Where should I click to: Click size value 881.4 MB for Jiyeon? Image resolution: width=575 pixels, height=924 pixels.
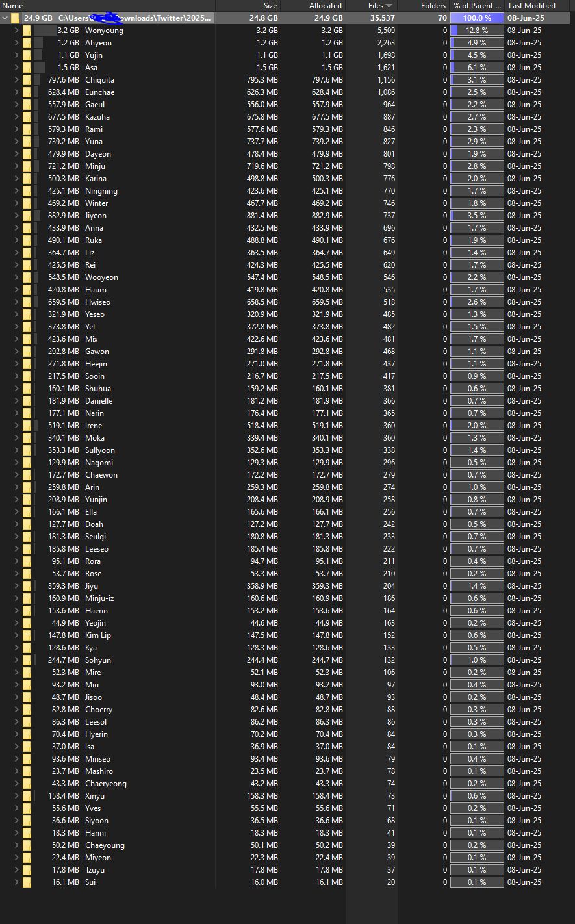262,216
